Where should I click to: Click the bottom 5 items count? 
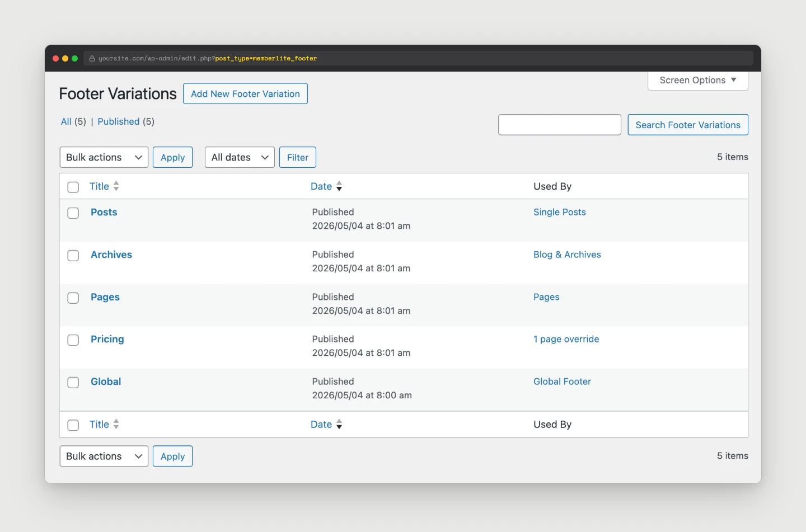pos(733,456)
